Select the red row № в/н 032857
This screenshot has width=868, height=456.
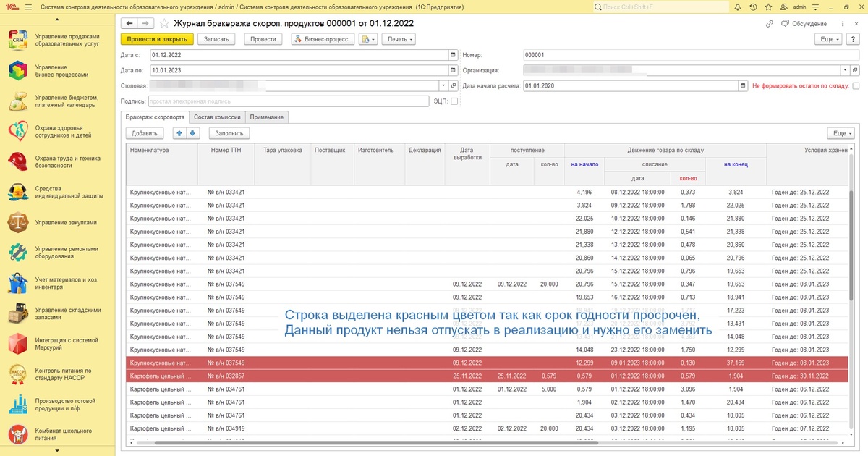487,376
